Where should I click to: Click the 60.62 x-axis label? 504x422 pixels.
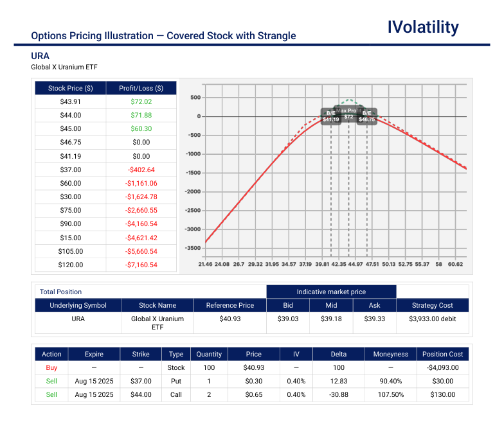tap(455, 264)
